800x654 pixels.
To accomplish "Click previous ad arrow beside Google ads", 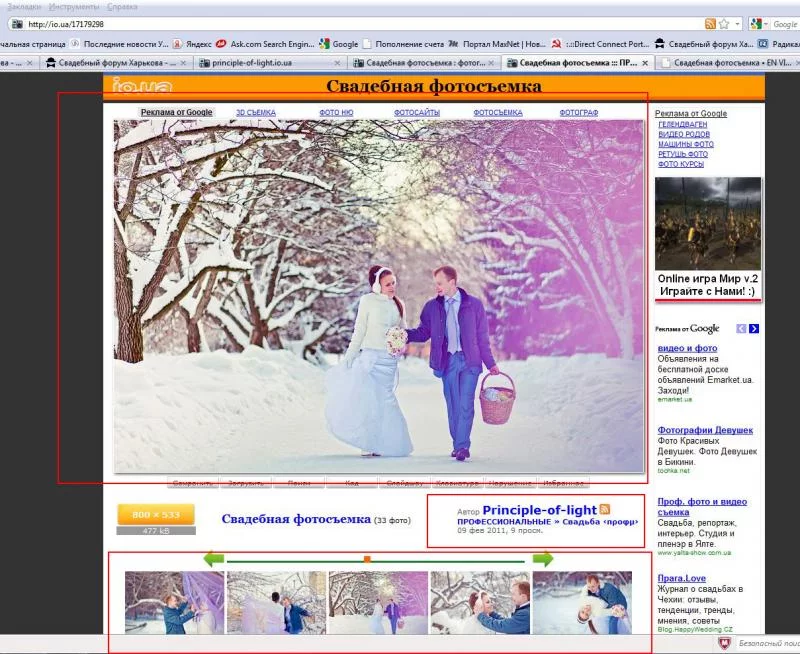I will click(x=741, y=329).
